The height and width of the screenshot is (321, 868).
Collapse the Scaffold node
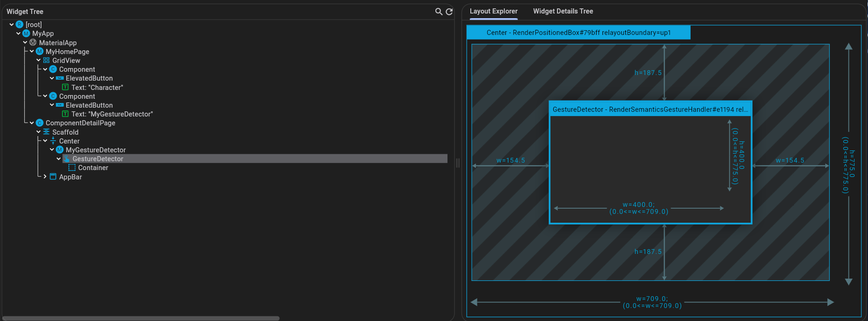point(39,132)
